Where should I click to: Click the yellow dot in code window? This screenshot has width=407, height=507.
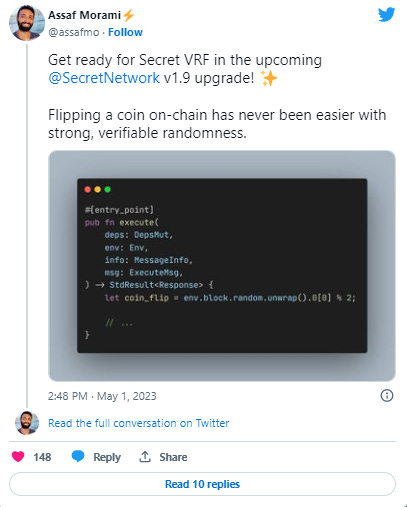point(98,189)
